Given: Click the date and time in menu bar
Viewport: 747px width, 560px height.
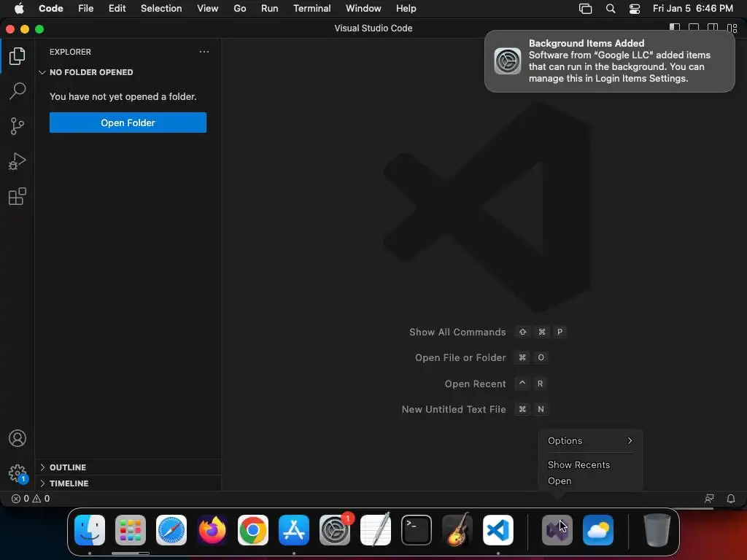Looking at the screenshot, I should (693, 9).
